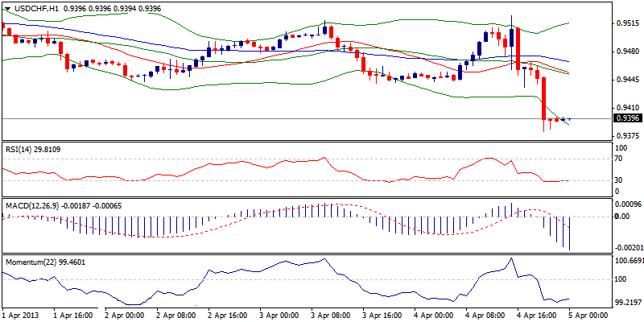Screen dimensions: 644x322
Task: Select the USDCHF,H1 chart title text
Action: pyautogui.click(x=37, y=7)
